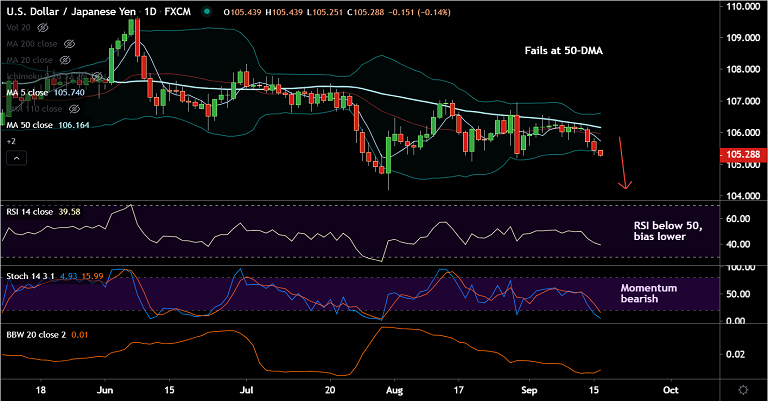This screenshot has height=401, width=768.
Task: Click the MA 50 value 106.164
Action: click(x=74, y=125)
